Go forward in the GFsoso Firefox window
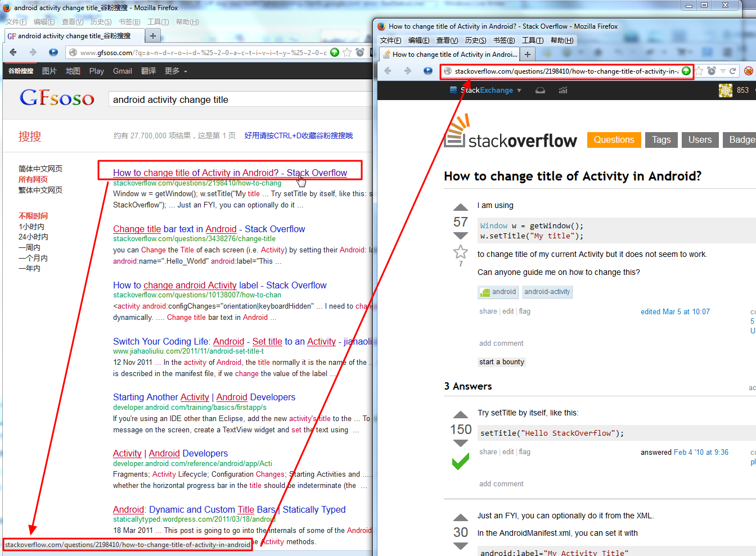 (33, 52)
